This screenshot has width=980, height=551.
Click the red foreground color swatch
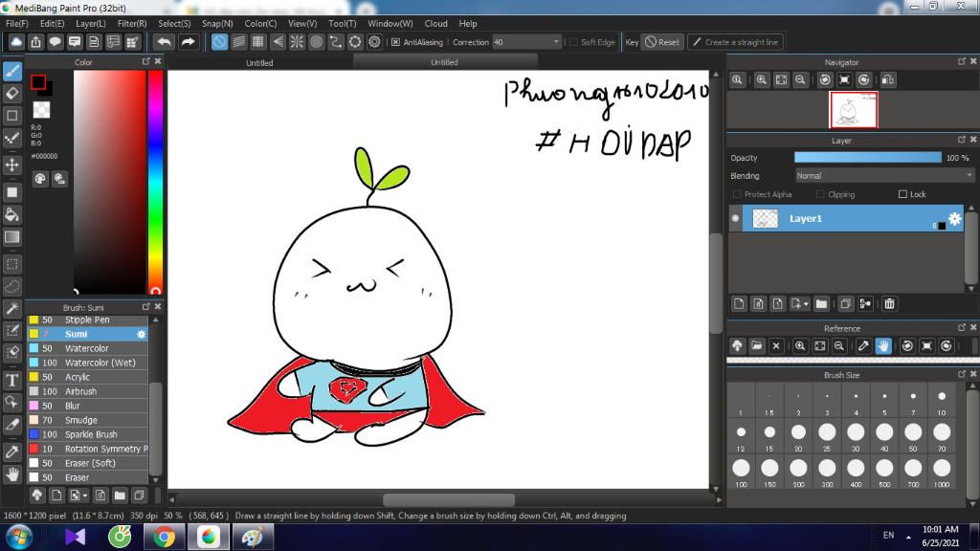pyautogui.click(x=37, y=82)
